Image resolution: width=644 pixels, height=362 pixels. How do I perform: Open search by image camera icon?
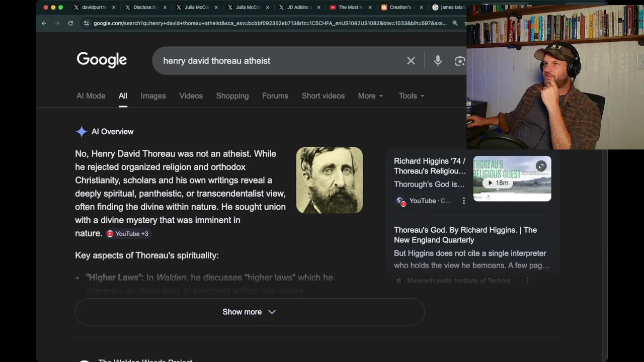pos(459,61)
